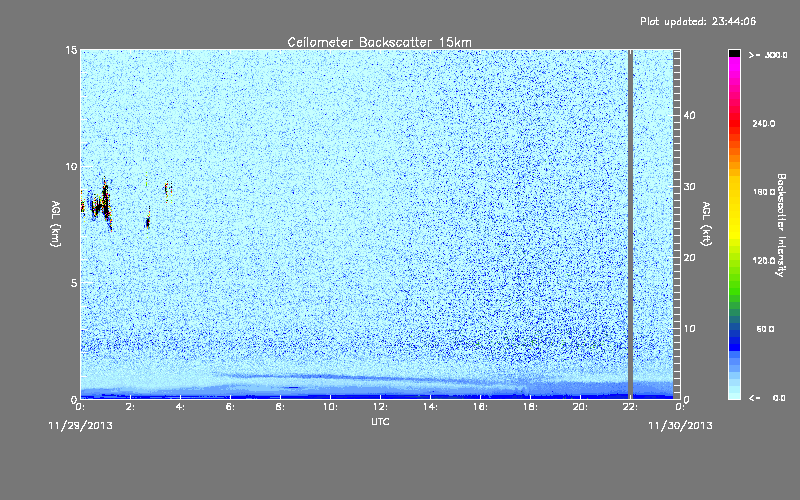This screenshot has height=500, width=800.
Task: Click the 'Backscatter Intensity' colorbar title
Action: coord(781,225)
